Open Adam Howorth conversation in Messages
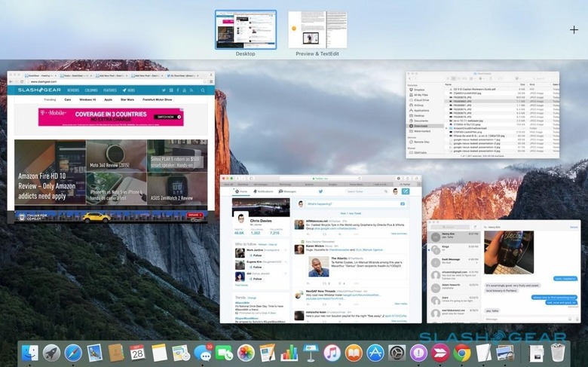This screenshot has height=367, width=588. point(454,288)
